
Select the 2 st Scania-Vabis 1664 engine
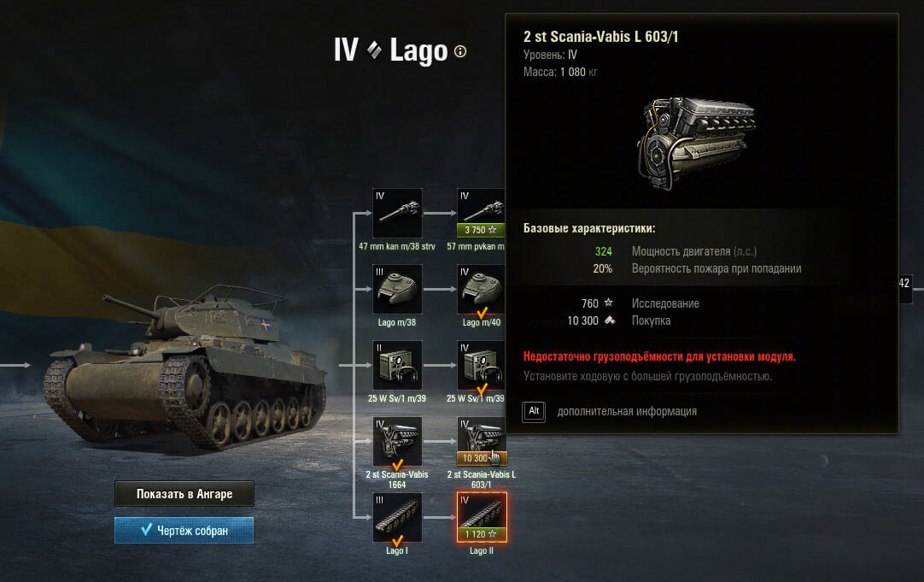pos(397,441)
